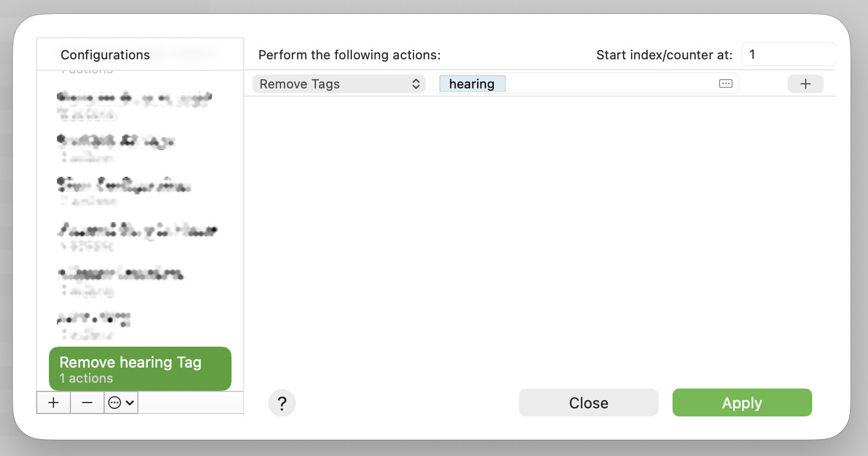The image size is (868, 456).
Task: Open the Remove Tags action dropdown
Action: point(339,84)
